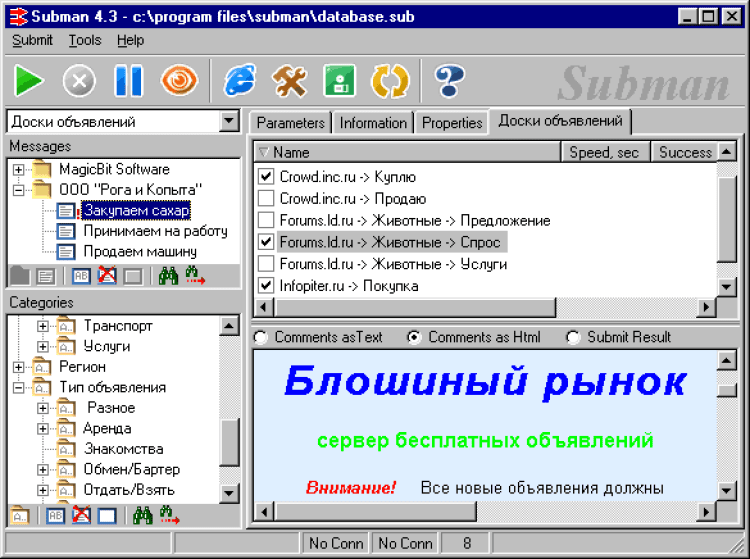750x559 pixels.
Task: Open the Help menu
Action: click(x=130, y=40)
